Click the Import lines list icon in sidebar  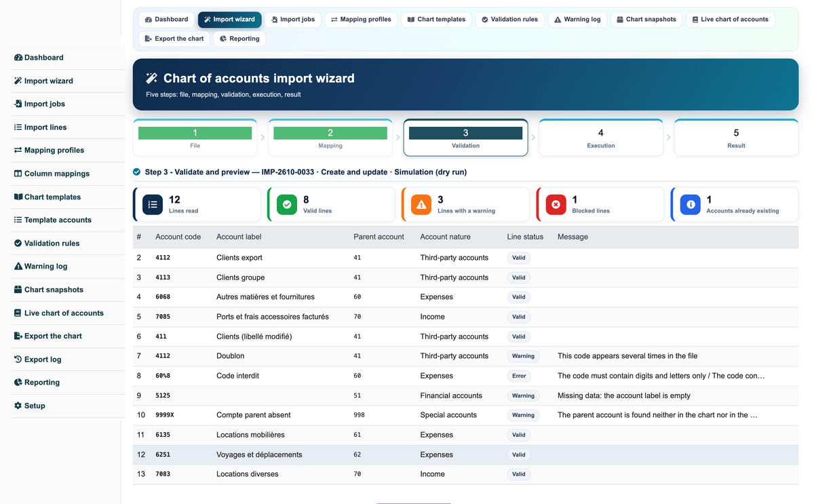18,127
